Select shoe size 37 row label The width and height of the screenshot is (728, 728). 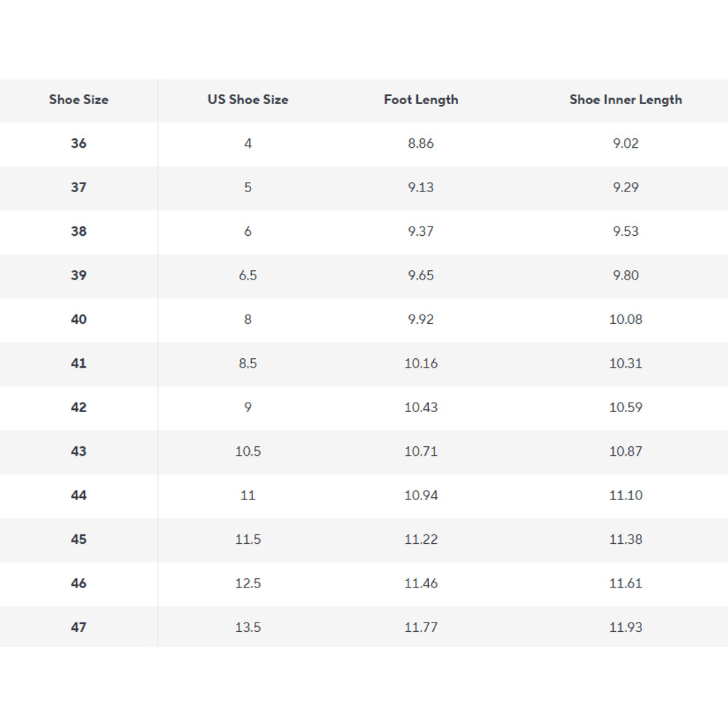tap(79, 187)
